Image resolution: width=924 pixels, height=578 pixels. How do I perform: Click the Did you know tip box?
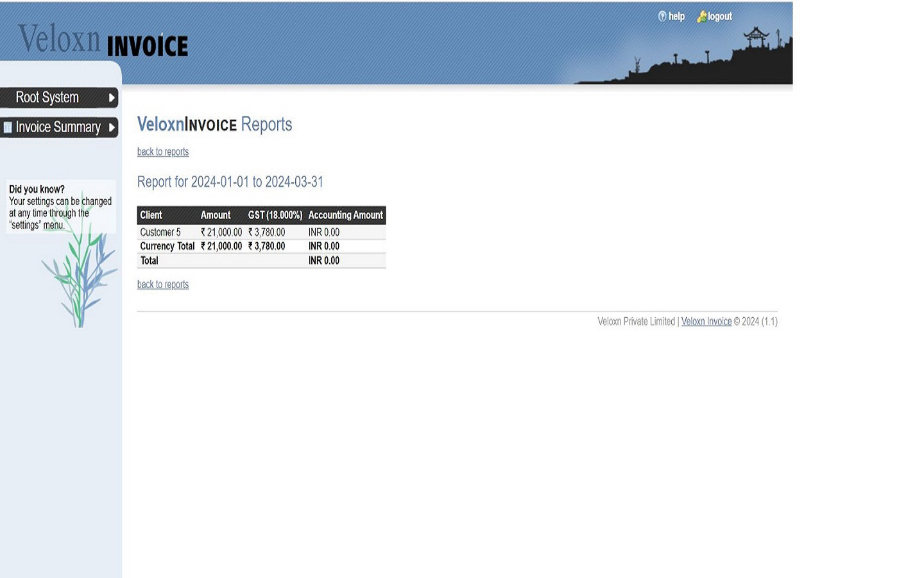(x=60, y=207)
